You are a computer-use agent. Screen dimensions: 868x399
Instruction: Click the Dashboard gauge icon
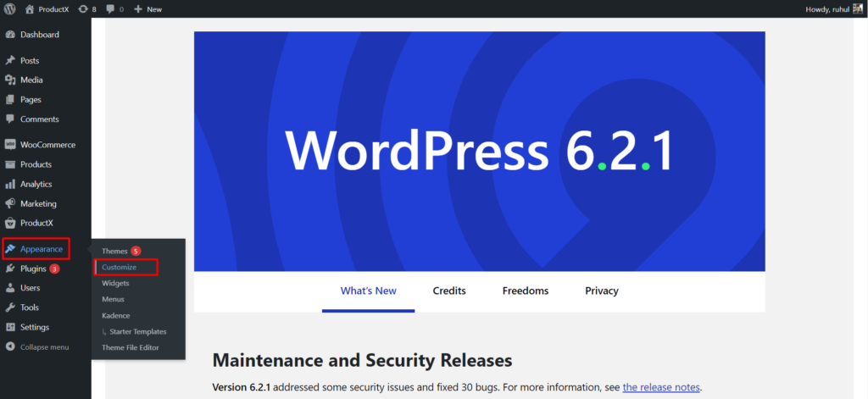pos(10,35)
